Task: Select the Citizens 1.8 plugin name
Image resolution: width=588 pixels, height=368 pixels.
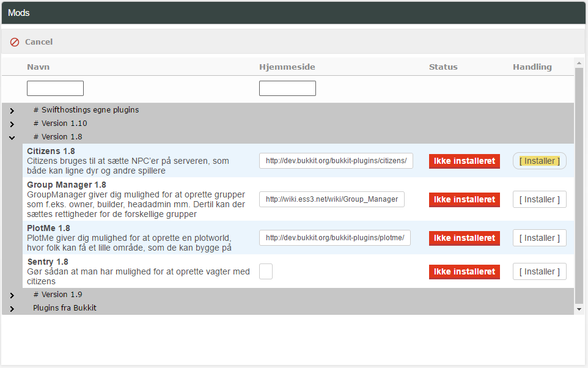Action: [51, 151]
